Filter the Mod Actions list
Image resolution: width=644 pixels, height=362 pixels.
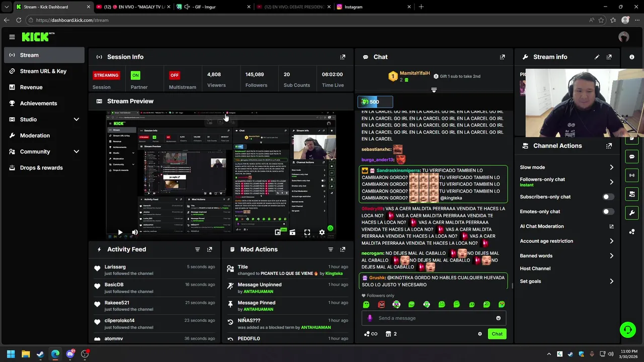click(x=331, y=249)
